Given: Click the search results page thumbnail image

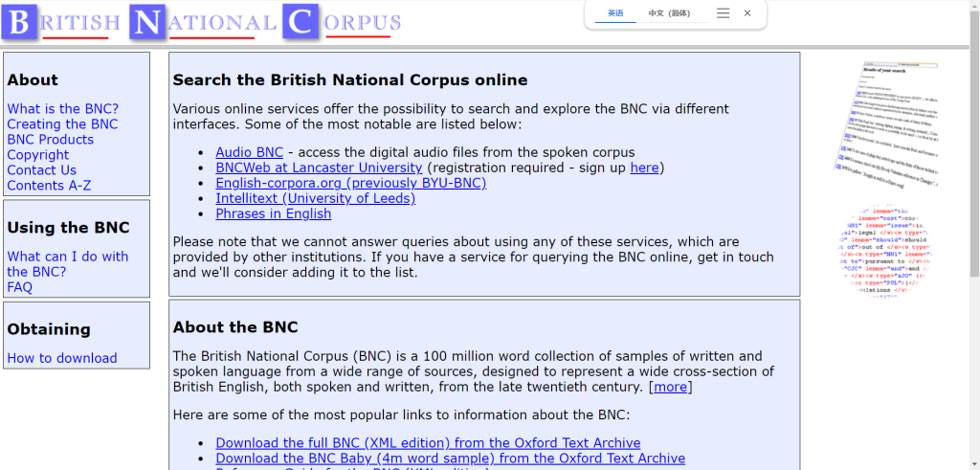Looking at the screenshot, I should pos(887,123).
